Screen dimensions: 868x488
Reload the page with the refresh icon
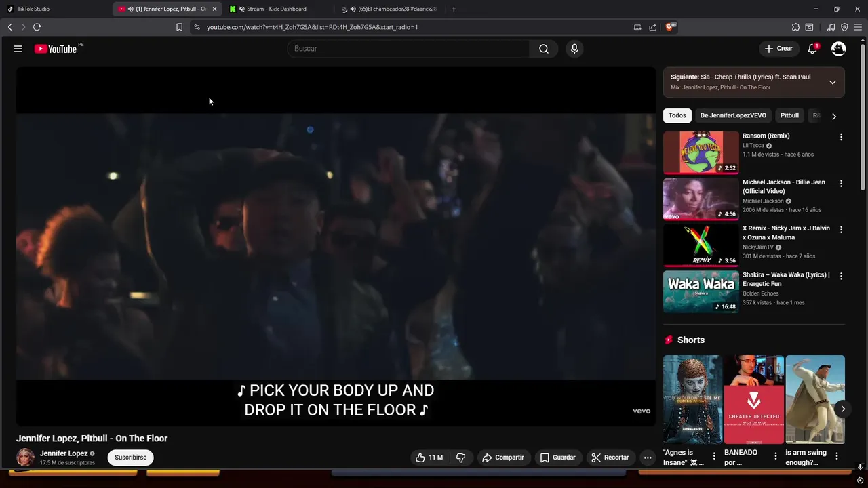click(37, 27)
